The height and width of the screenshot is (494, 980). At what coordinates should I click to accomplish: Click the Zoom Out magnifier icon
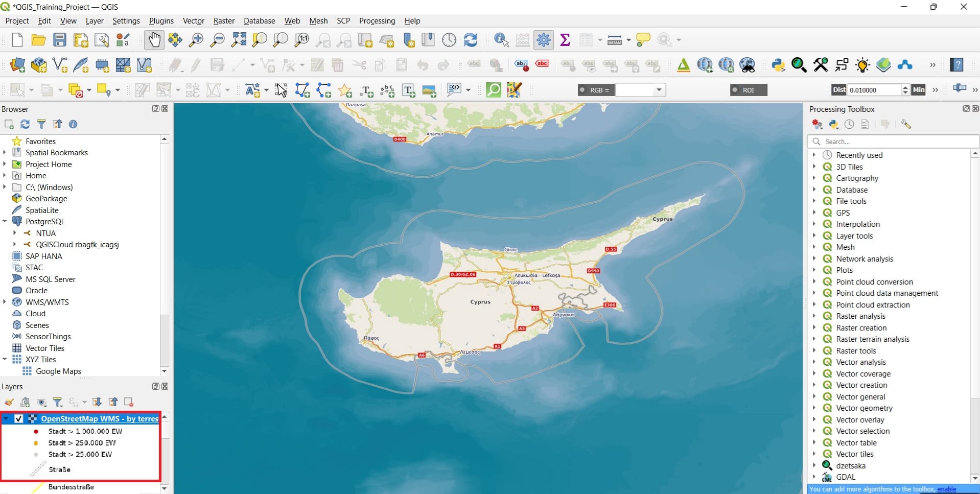coord(218,40)
